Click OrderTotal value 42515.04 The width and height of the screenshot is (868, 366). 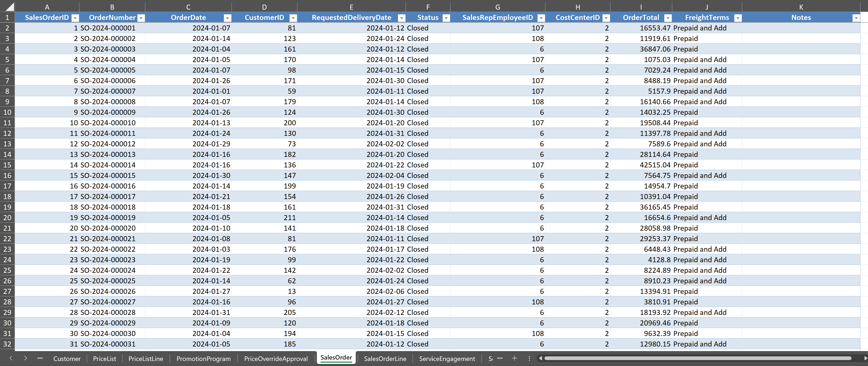641,165
